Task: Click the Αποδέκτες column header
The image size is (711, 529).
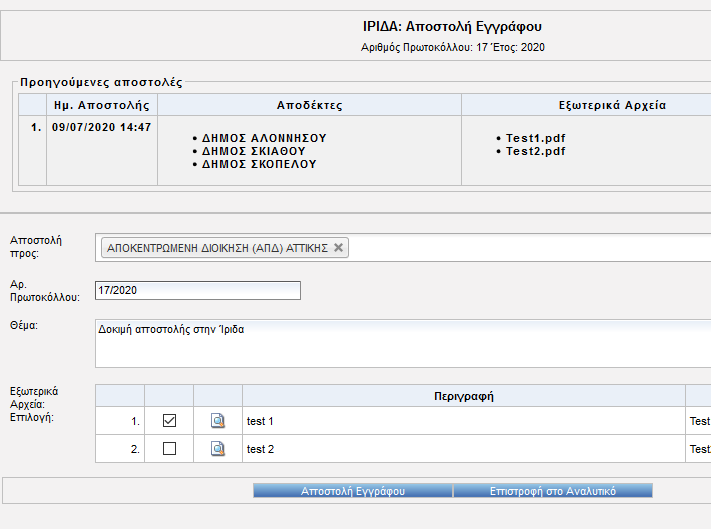Action: coord(309,105)
